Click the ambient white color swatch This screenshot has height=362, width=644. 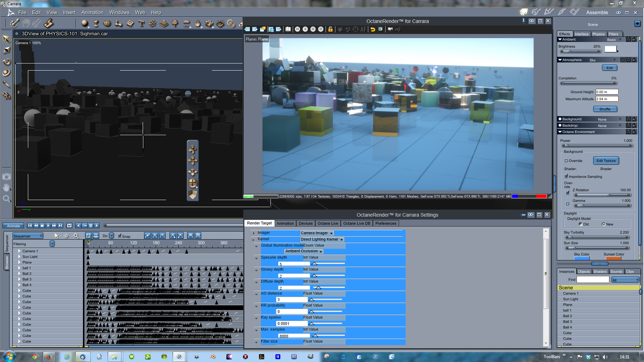point(610,49)
